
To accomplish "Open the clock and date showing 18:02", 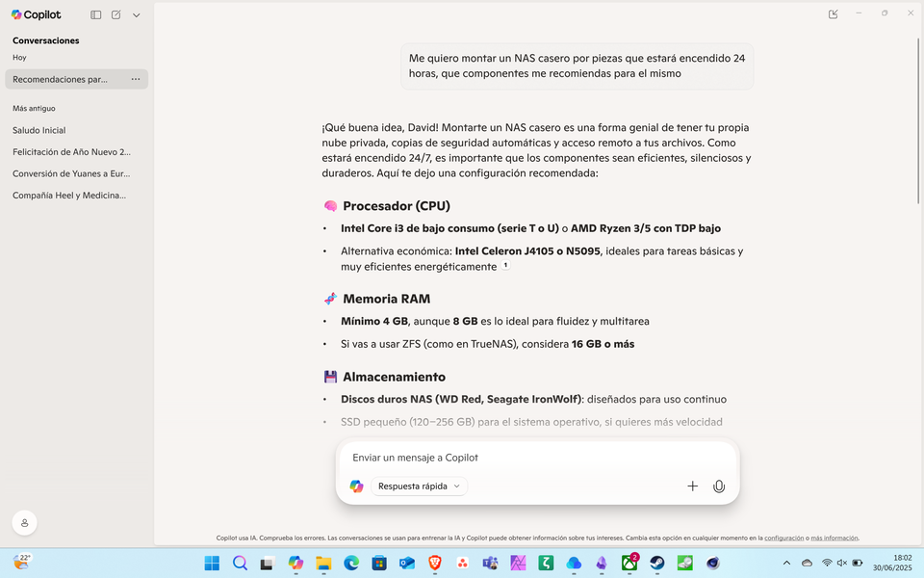I will (x=893, y=563).
